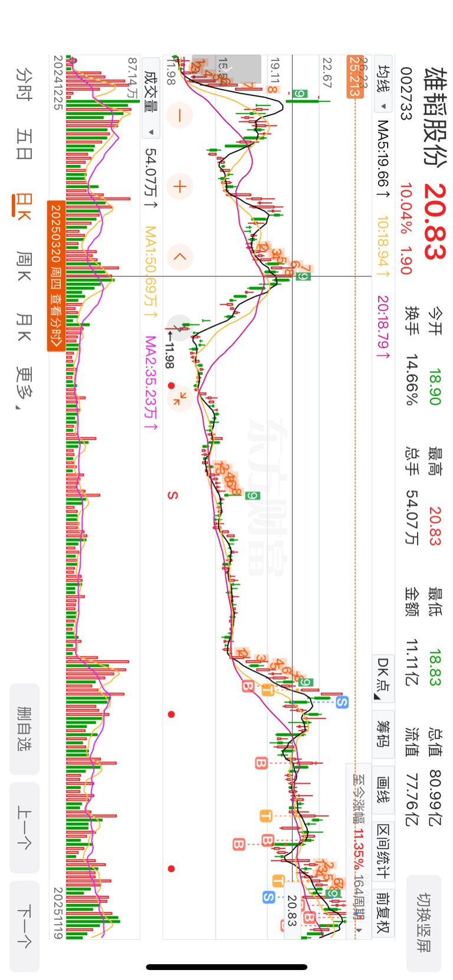This screenshot has width=453, height=980.
Task: Tap the 今开 18.90 value
Action: (435, 387)
